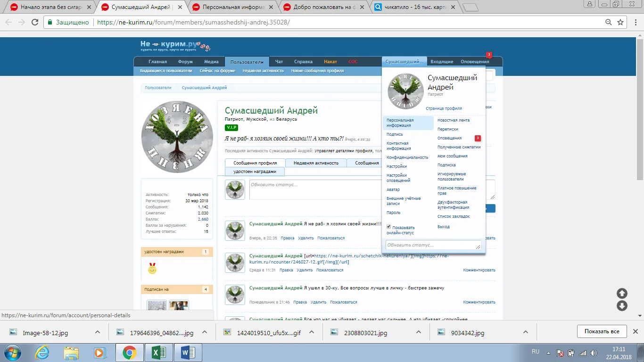Viewport: 644px width, 362px height.
Task: Switch to Недавняя активность profile tab
Action: pos(316,163)
